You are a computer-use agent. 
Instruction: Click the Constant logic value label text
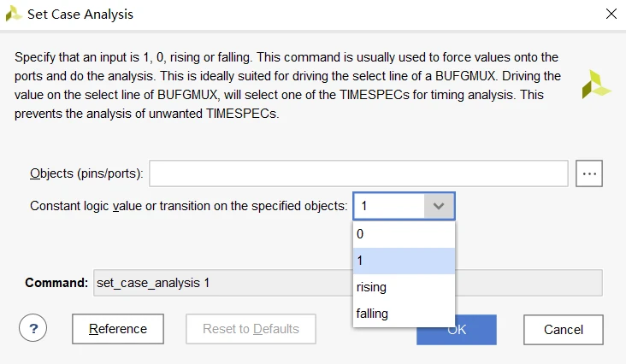pyautogui.click(x=188, y=206)
